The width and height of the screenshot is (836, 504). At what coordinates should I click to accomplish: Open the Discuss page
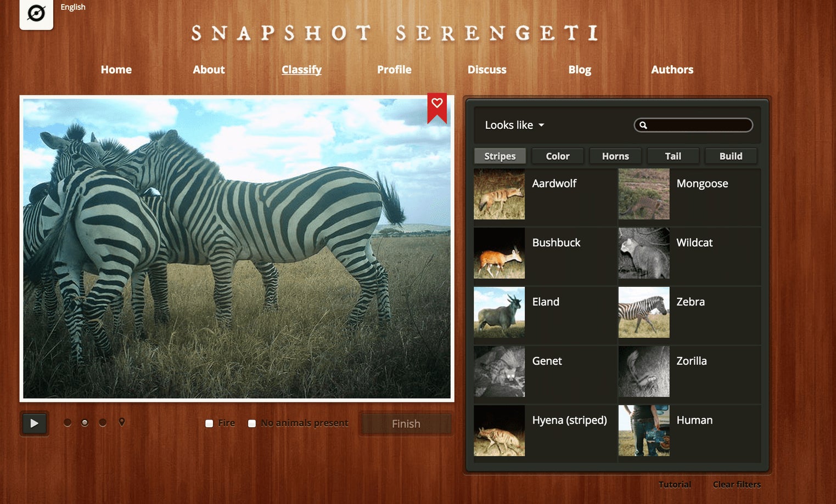click(487, 70)
